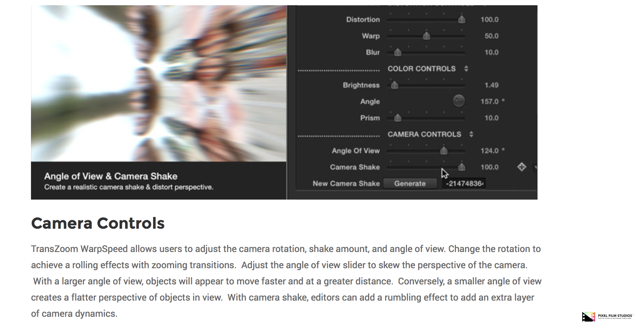
Task: Collapse the CAMERA CONTROLS section arrows
Action: click(x=471, y=134)
